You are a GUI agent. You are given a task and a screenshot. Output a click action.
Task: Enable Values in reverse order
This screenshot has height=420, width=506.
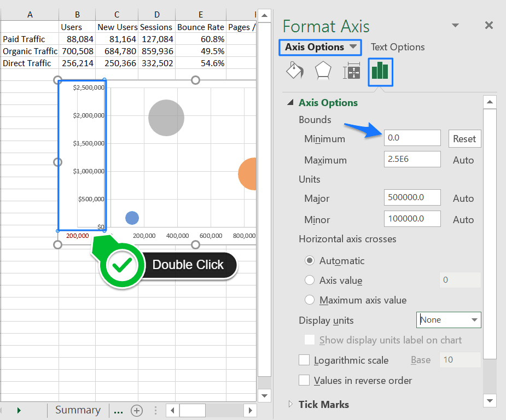pos(304,380)
